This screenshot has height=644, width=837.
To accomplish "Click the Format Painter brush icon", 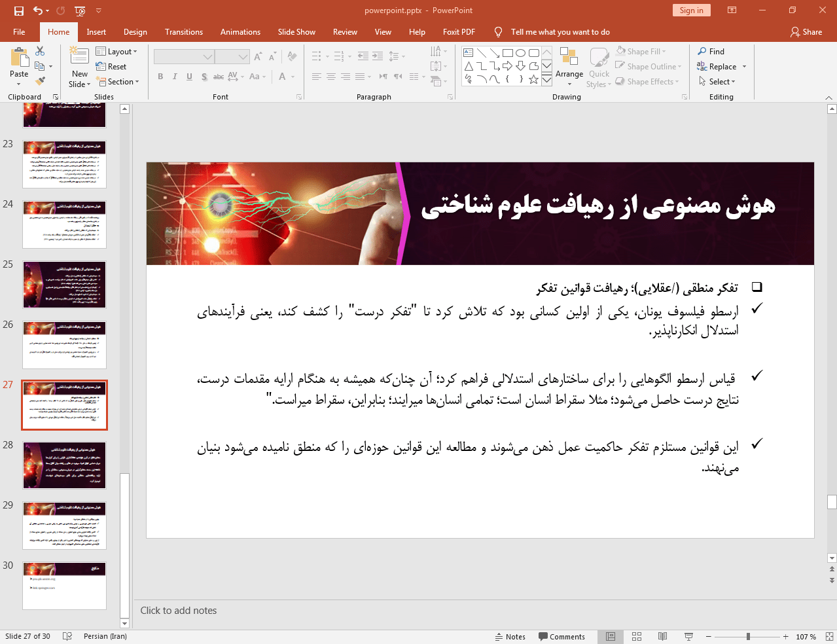I will coord(40,81).
